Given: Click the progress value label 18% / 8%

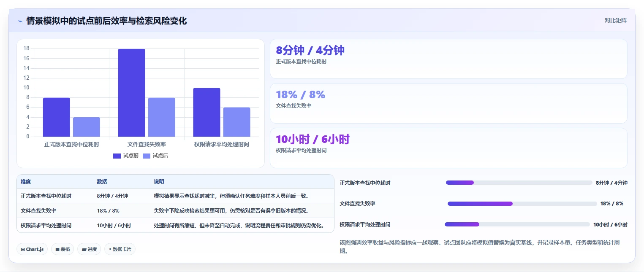Looking at the screenshot, I should point(612,204).
